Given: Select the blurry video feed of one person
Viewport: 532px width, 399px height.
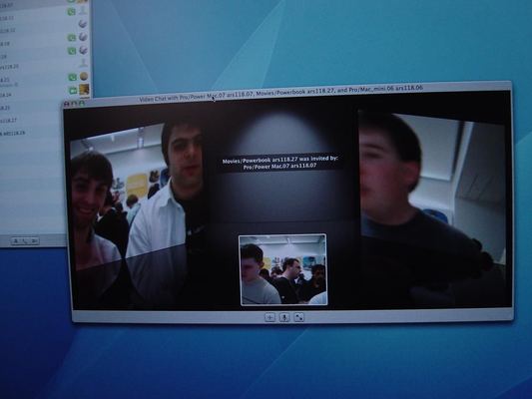Looking at the screenshot, I should 432,203.
